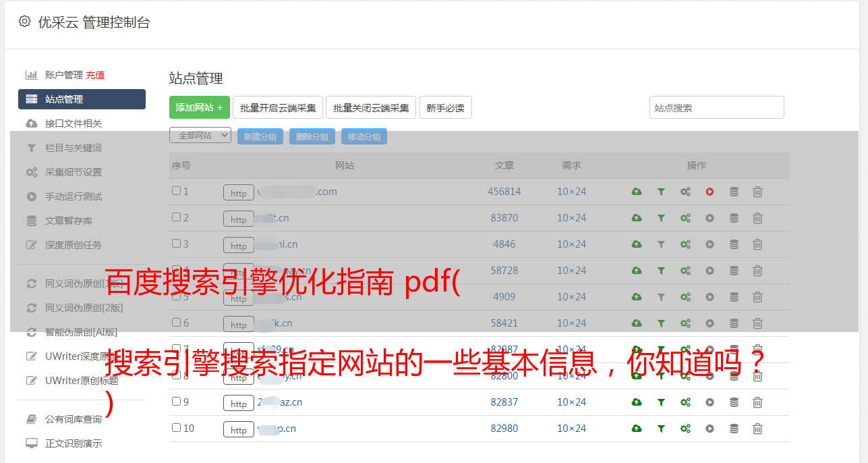Screen dimensions: 868x463
Task: Click trash icon for the 82837 row
Action: tap(757, 402)
